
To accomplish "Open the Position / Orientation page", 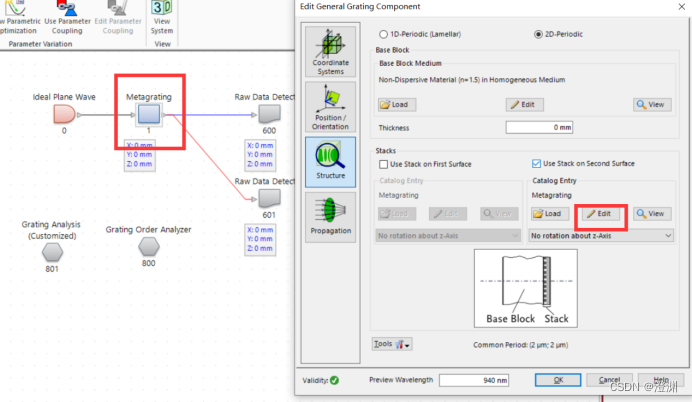I will pyautogui.click(x=330, y=107).
